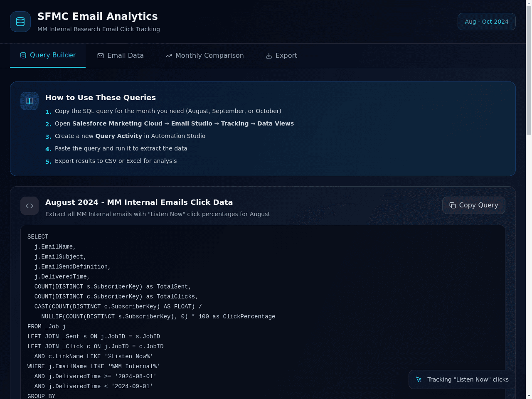
Task: Click the NULLIF ClickPercentage line
Action: (x=158, y=317)
